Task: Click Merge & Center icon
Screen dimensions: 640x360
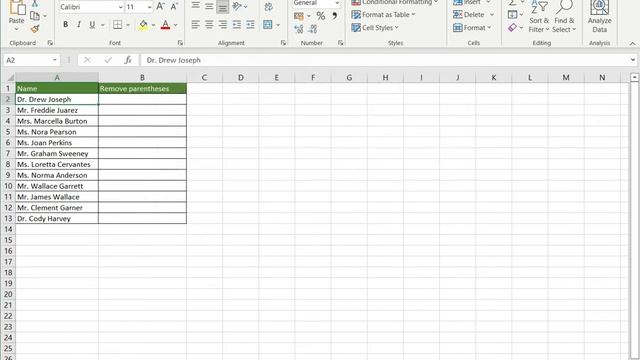Action: pos(268,25)
